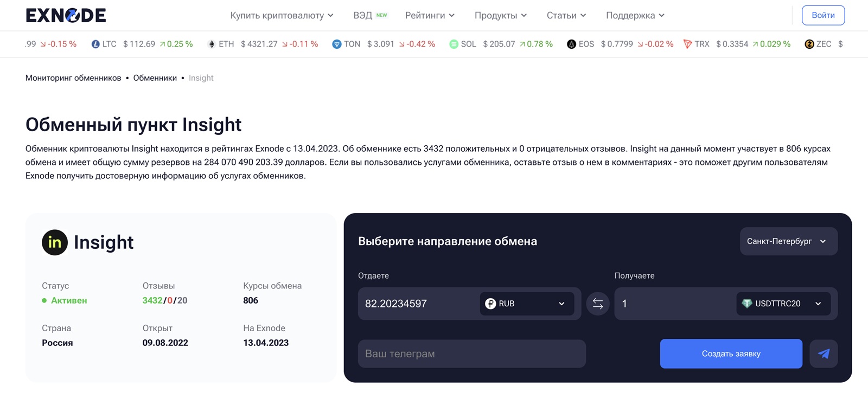
Task: Click the TRX coin icon in ticker
Action: click(x=687, y=44)
